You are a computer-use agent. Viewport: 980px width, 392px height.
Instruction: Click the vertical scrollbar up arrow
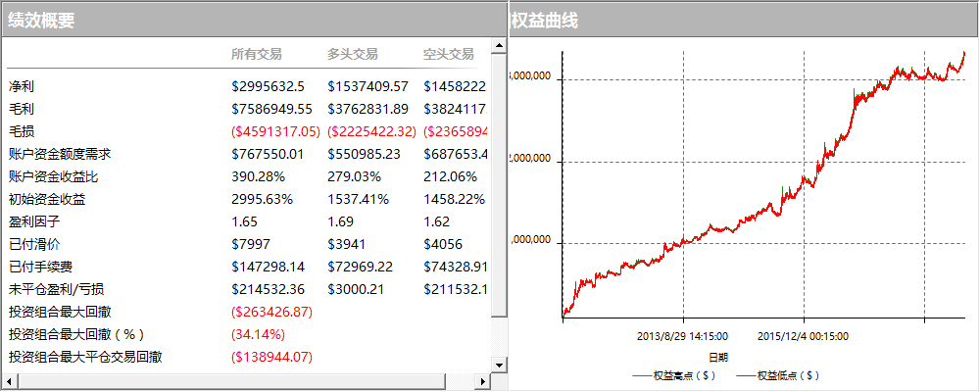click(499, 46)
